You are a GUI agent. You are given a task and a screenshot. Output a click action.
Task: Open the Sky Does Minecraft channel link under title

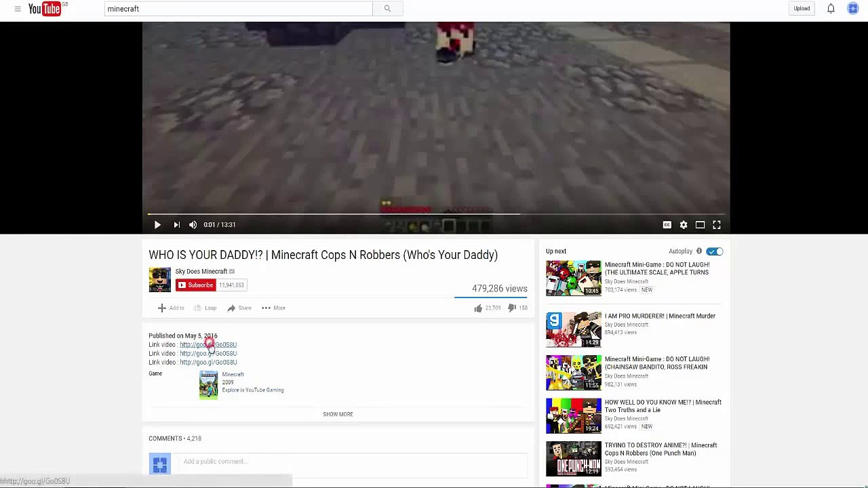click(x=201, y=271)
